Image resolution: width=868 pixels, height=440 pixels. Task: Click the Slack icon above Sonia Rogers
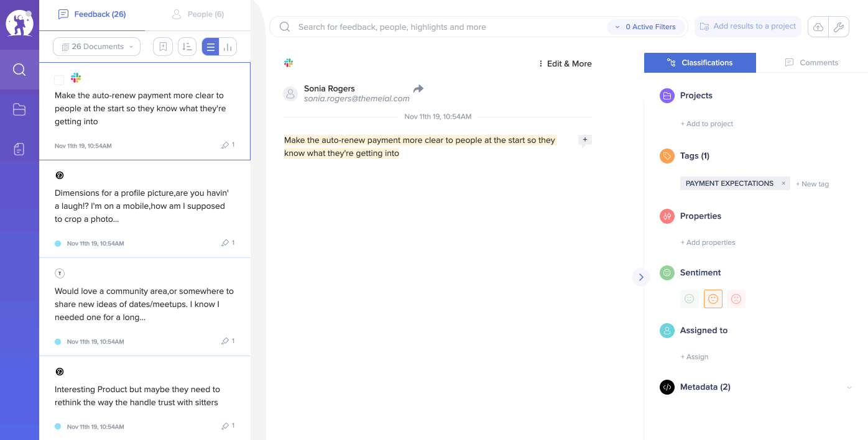[x=289, y=63]
